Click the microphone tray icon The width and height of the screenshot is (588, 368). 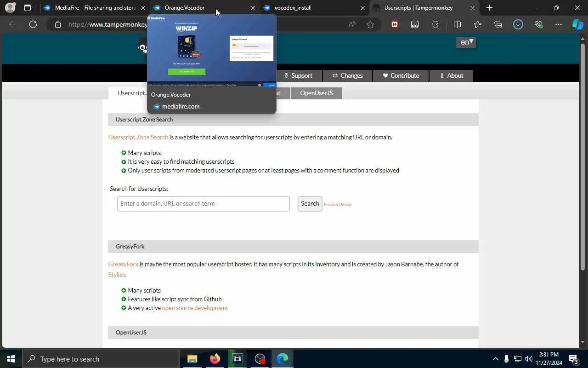tap(506, 359)
